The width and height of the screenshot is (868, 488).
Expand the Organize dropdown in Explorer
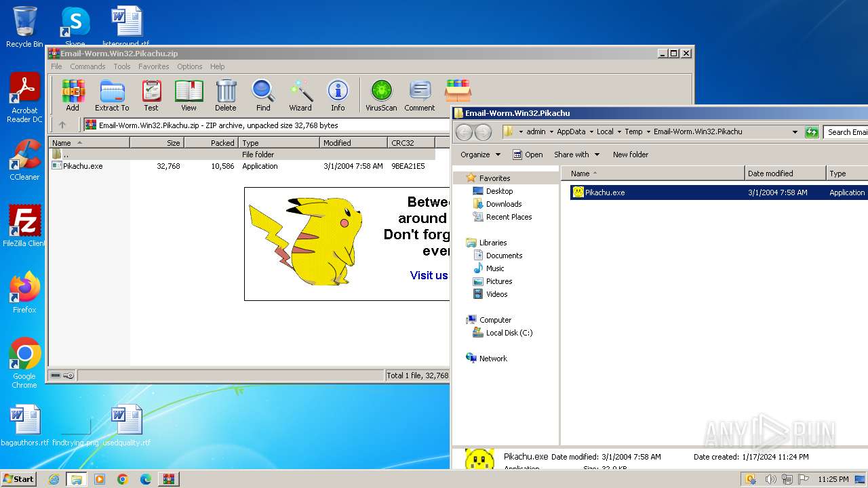coord(480,155)
